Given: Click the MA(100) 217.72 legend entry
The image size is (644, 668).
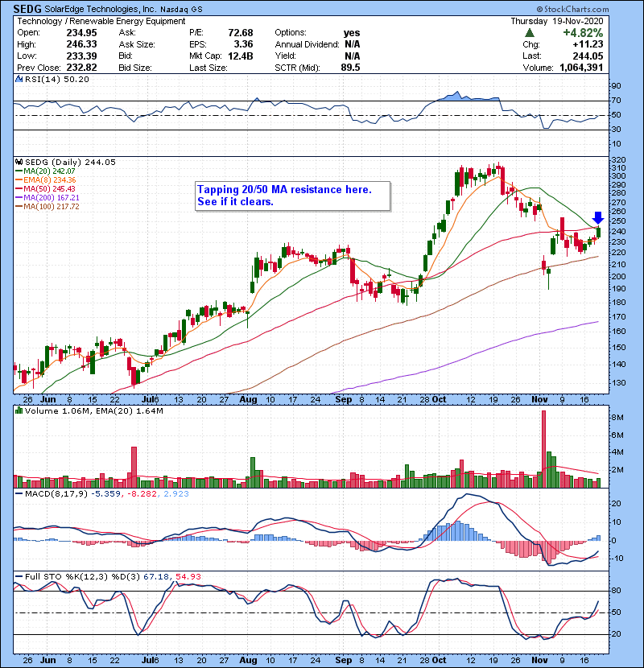Looking at the screenshot, I should (x=47, y=207).
